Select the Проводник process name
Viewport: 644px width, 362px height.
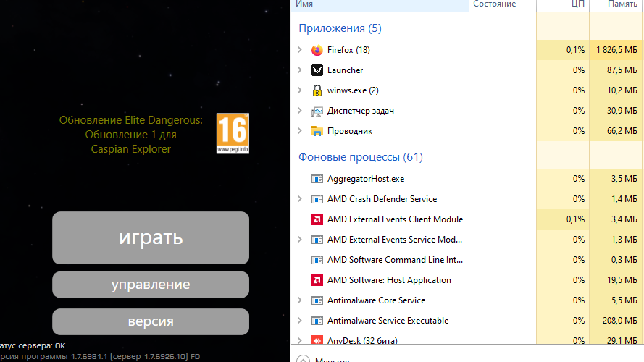pyautogui.click(x=350, y=131)
